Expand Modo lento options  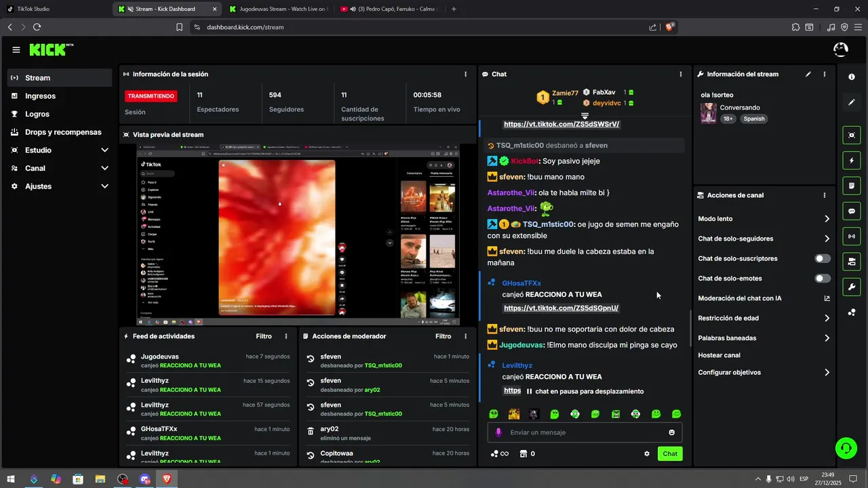coord(827,219)
